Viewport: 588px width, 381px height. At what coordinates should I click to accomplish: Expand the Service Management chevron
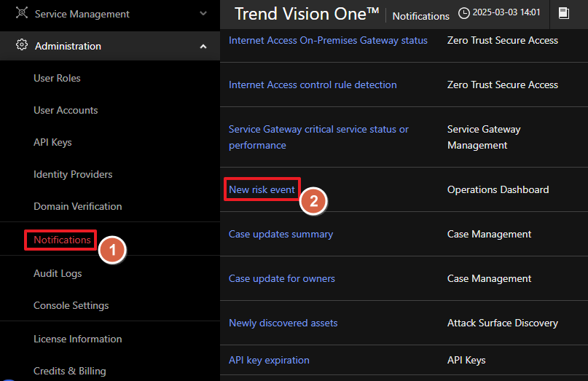point(203,14)
